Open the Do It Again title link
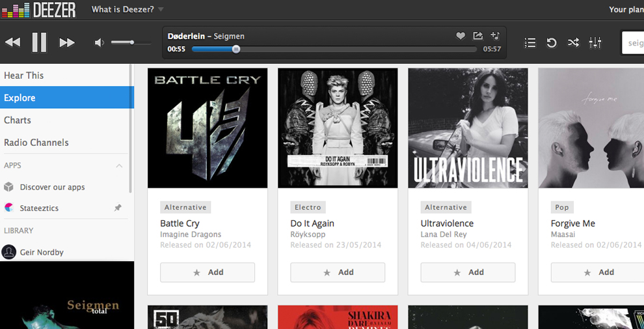Viewport: 644px width, 329px height. 312,223
